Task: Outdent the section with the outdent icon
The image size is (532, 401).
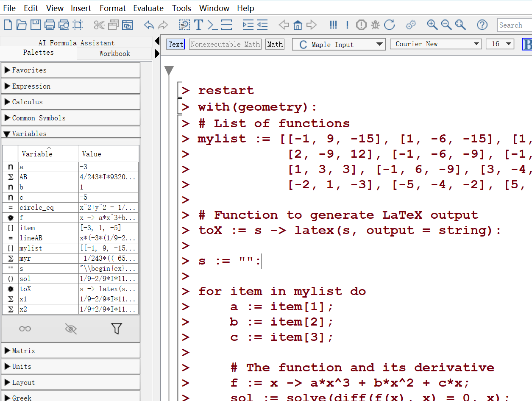Action: (262, 25)
